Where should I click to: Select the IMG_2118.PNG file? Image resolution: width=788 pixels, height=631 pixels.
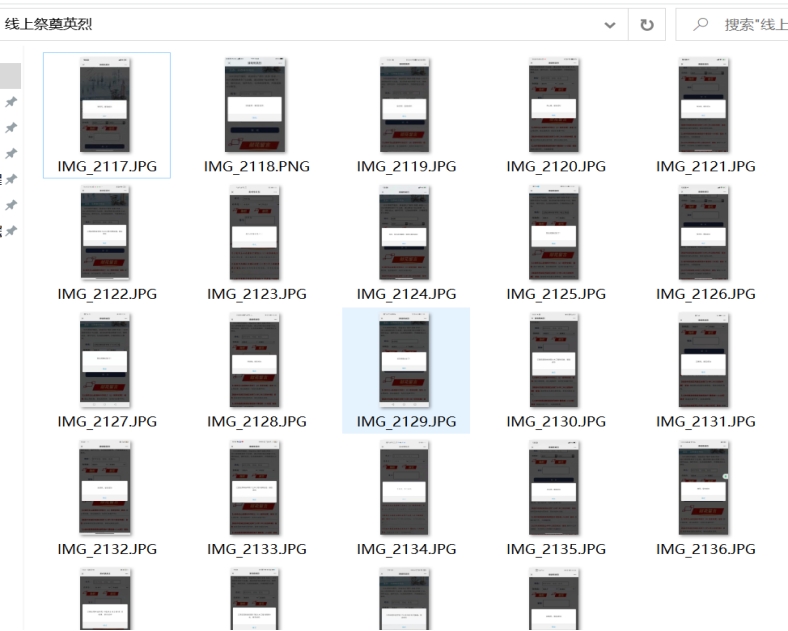coord(256,105)
